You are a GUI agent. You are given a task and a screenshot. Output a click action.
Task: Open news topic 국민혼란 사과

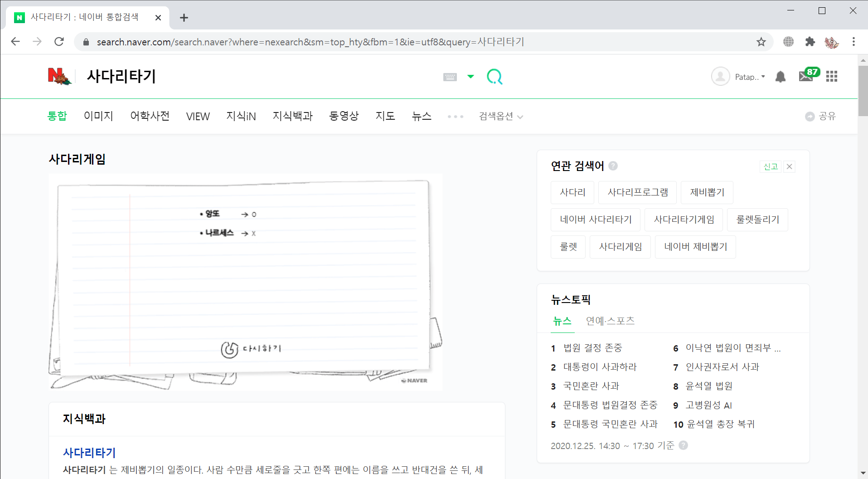[591, 386]
